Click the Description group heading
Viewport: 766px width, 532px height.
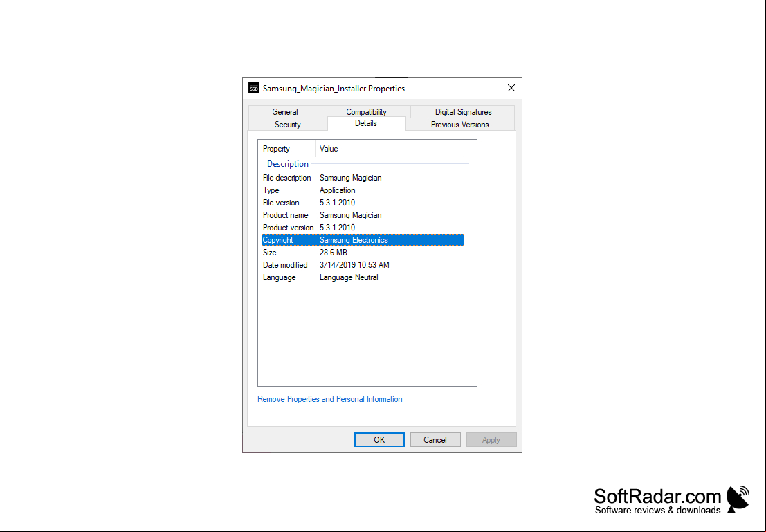(288, 164)
